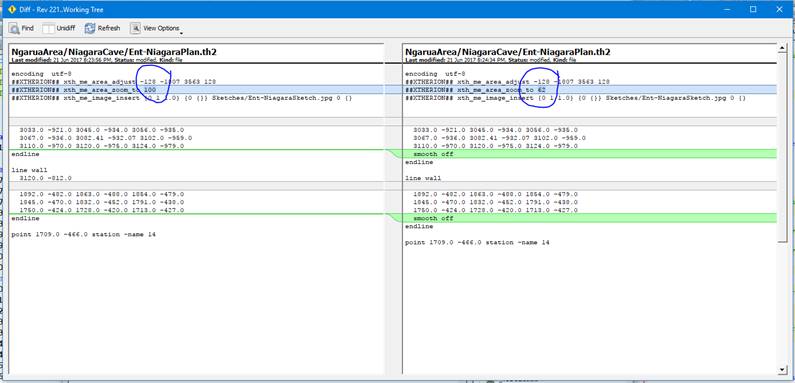Click 'line wall' in the left pane
This screenshot has height=383, width=795.
point(29,170)
